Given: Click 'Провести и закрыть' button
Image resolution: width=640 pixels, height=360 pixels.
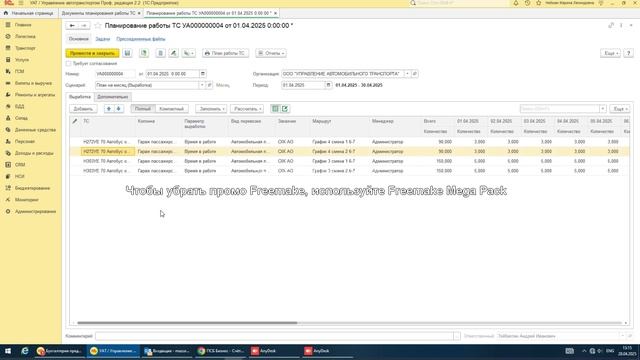Looking at the screenshot, I should (x=92, y=53).
